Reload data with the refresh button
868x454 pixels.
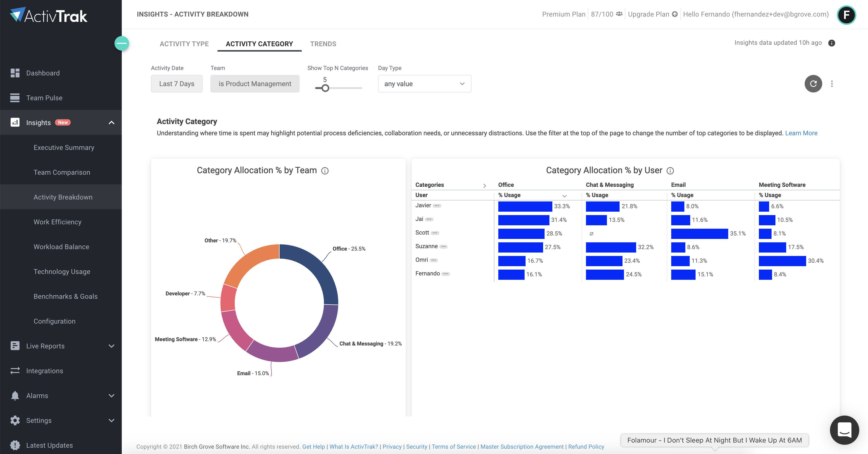[813, 84]
